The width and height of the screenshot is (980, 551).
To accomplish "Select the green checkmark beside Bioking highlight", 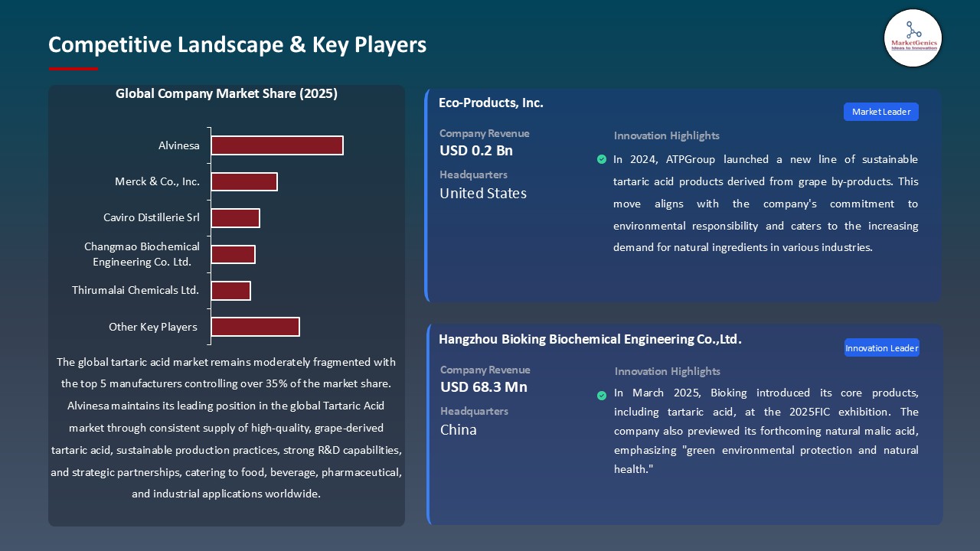I will [x=602, y=395].
